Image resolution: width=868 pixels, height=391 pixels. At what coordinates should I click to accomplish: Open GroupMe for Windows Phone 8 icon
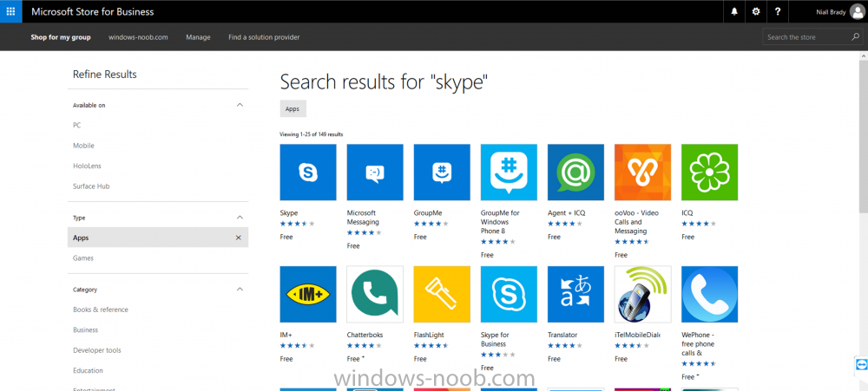pyautogui.click(x=509, y=172)
